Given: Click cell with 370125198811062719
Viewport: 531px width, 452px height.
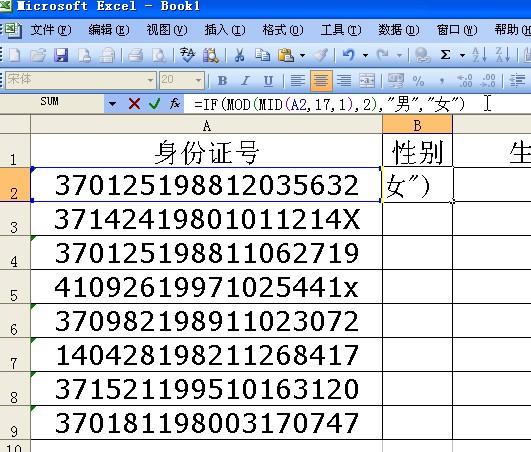Looking at the screenshot, I should coord(207,253).
